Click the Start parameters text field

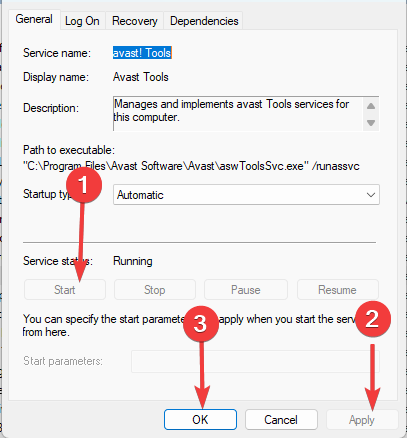click(255, 361)
